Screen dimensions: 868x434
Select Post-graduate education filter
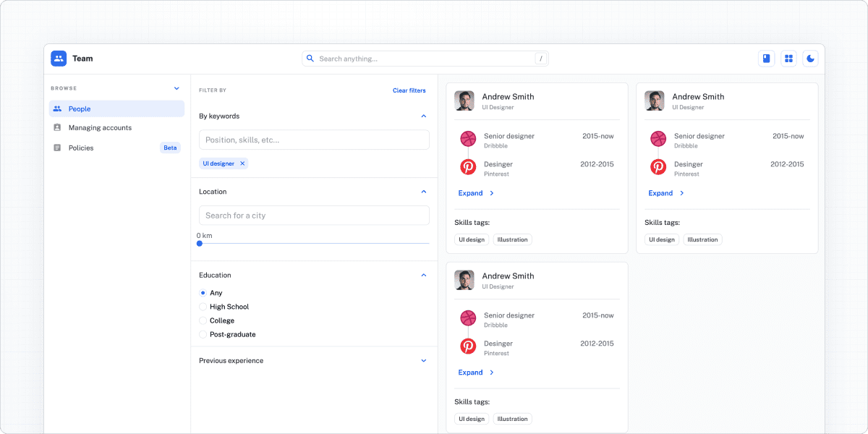pos(203,334)
